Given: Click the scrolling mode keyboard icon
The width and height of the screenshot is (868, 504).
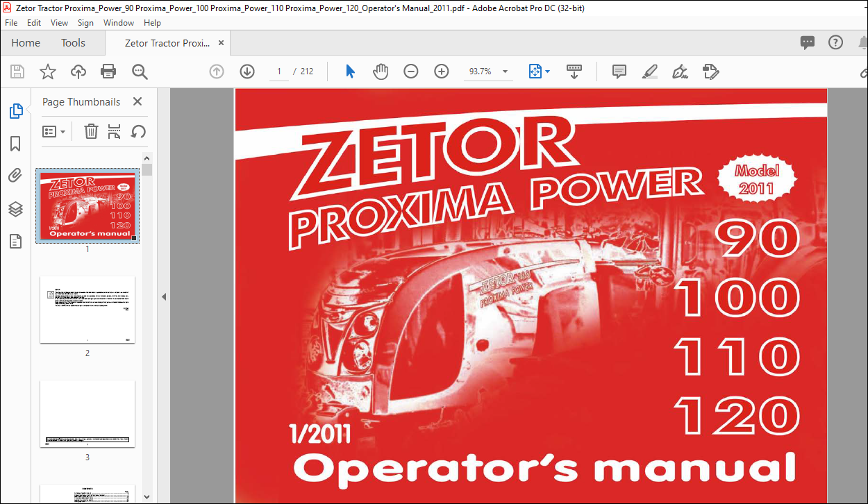Looking at the screenshot, I should click(x=574, y=72).
